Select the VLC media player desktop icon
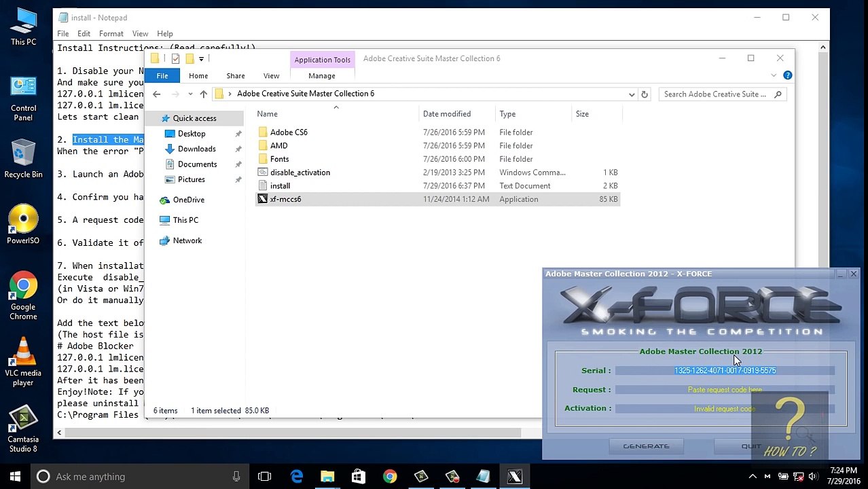 click(x=23, y=361)
